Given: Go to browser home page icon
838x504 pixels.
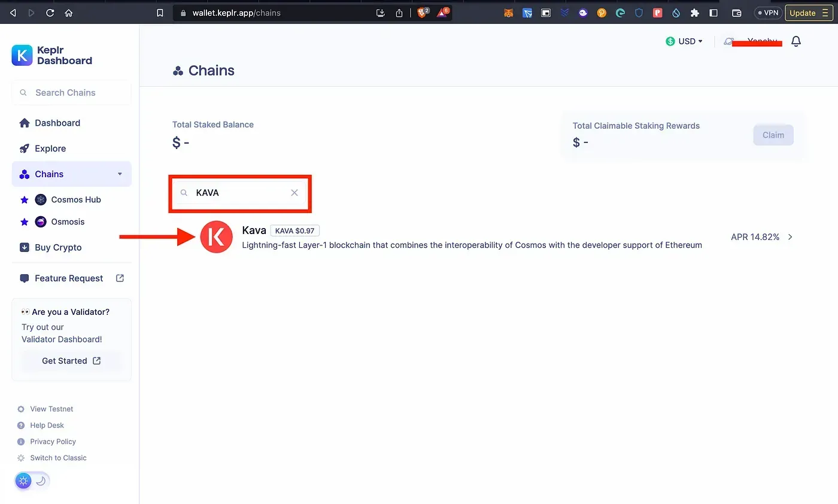Looking at the screenshot, I should 69,13.
